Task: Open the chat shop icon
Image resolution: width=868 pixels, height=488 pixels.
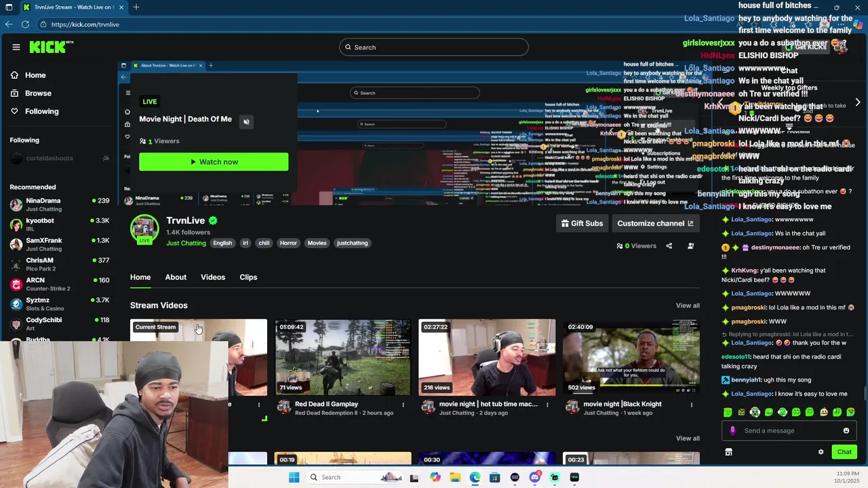Action: [x=728, y=452]
